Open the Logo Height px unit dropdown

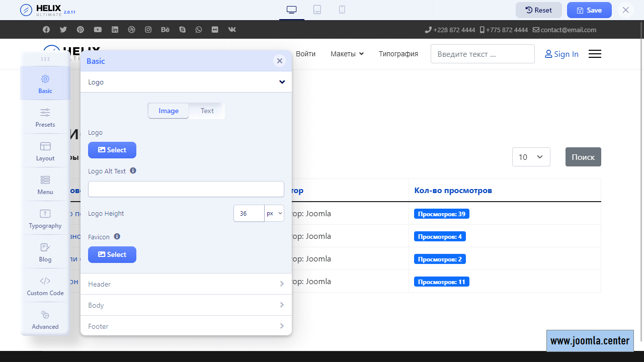(x=274, y=213)
